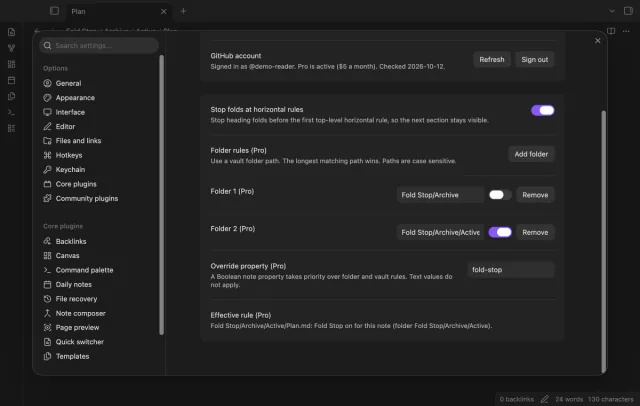
Task: Click the pencil edit-mode icon in status bar
Action: pyautogui.click(x=544, y=399)
